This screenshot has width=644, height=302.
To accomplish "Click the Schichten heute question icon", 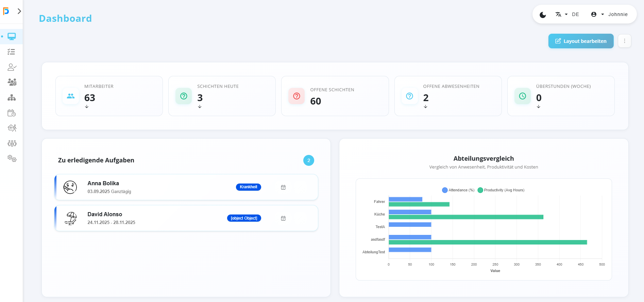I will (x=184, y=96).
